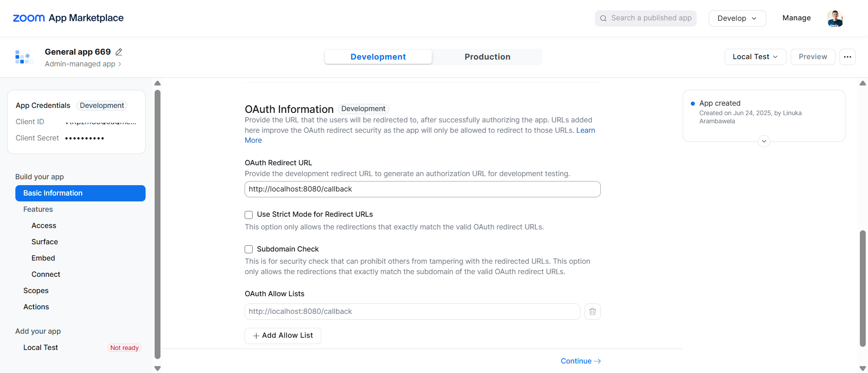Viewport: 868px width, 373px height.
Task: Click the sidebar scrollbar down arrow
Action: (157, 368)
